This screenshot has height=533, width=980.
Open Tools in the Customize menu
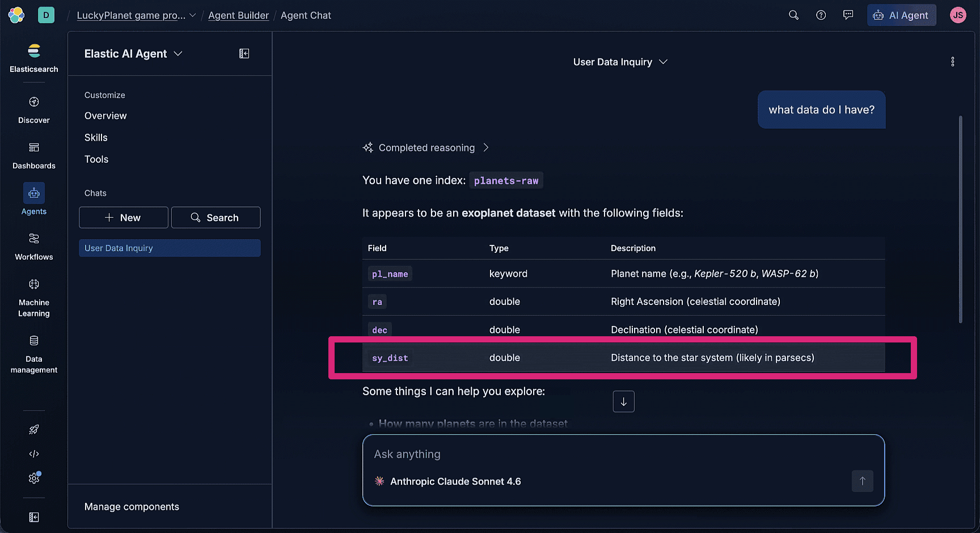coord(96,159)
